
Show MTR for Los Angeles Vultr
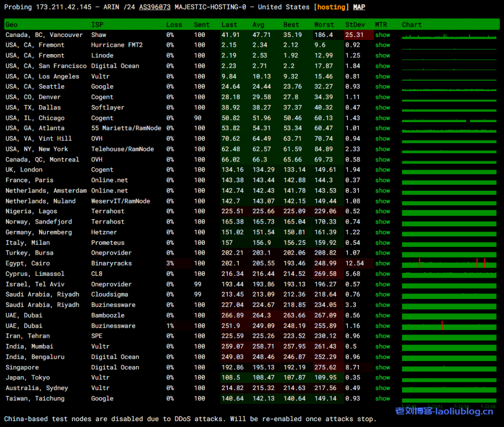pos(382,76)
